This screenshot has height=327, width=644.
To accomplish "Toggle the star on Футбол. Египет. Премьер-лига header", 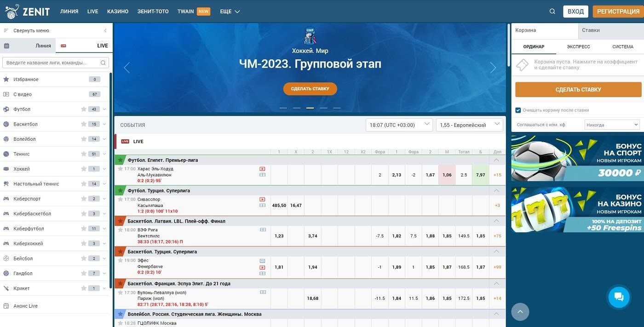I will (x=120, y=160).
